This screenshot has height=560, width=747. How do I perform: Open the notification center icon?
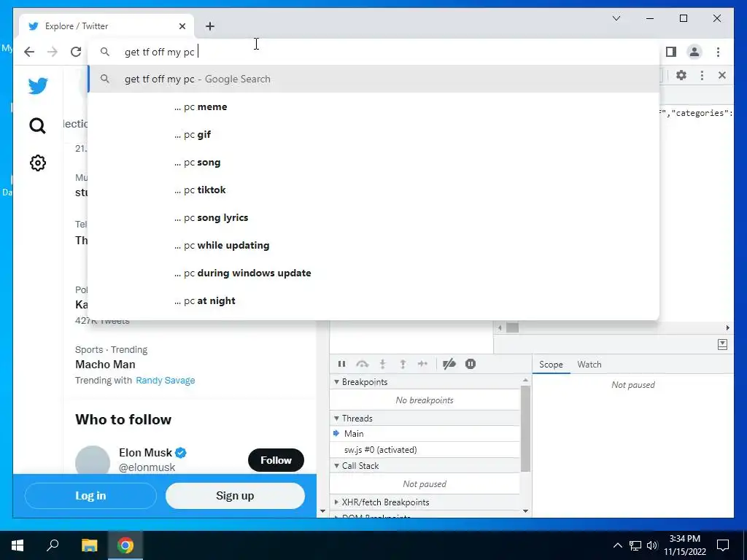723,545
